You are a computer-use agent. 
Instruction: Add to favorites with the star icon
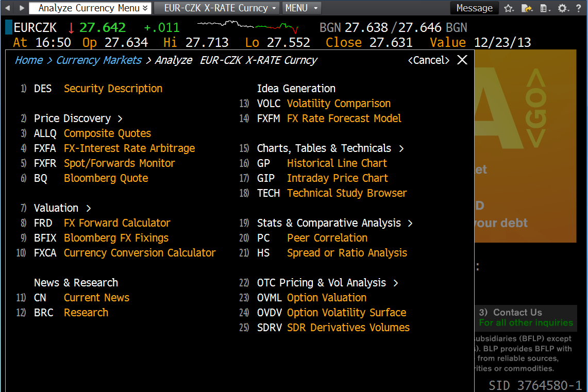click(x=509, y=8)
